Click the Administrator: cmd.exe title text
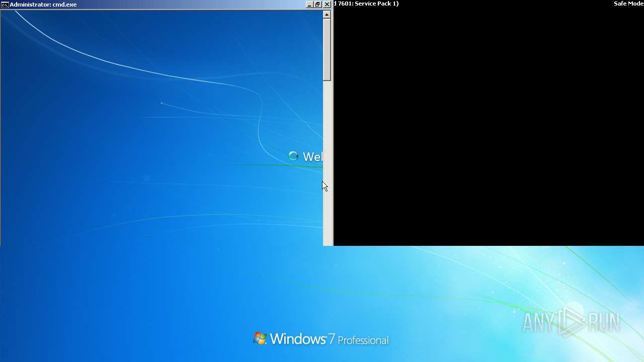This screenshot has height=362, width=644. (x=43, y=5)
